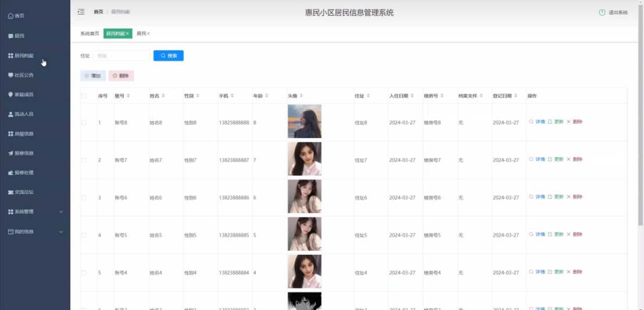Click the pink 删除 button above table

point(121,76)
